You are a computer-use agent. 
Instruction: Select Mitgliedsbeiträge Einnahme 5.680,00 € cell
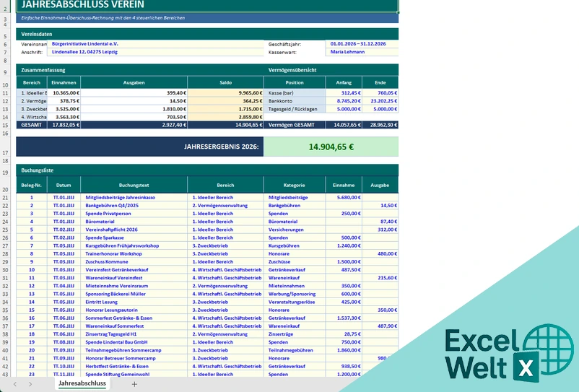pos(344,198)
